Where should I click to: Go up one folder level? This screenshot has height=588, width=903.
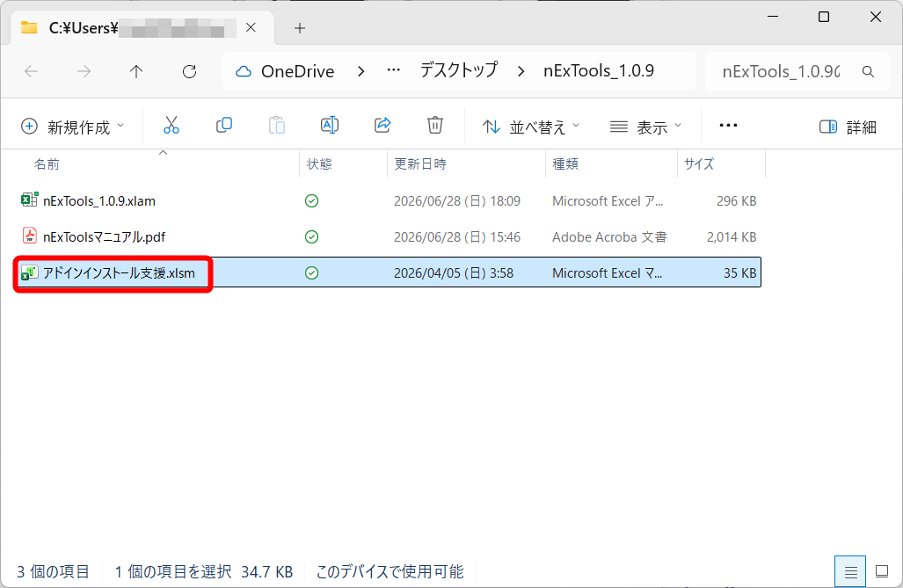coord(136,71)
